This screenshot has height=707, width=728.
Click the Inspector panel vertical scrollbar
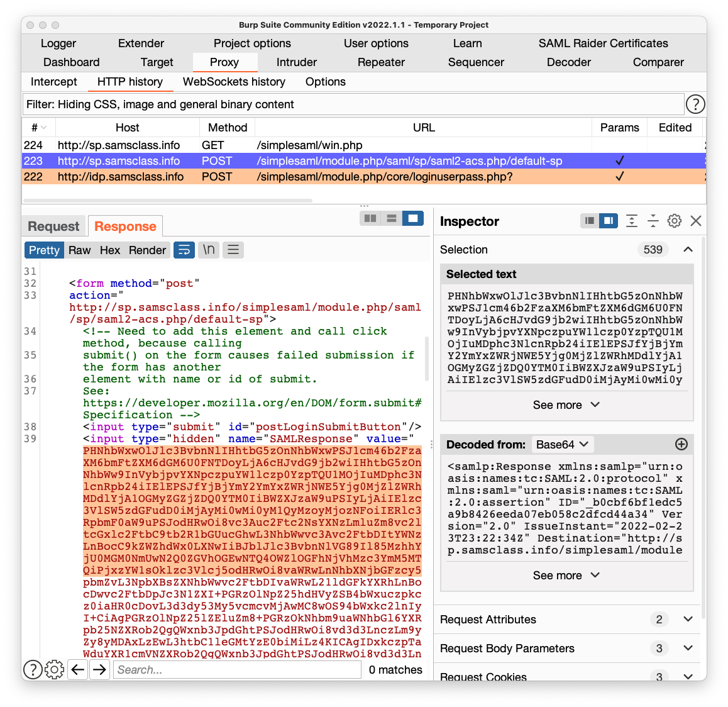tap(702, 427)
